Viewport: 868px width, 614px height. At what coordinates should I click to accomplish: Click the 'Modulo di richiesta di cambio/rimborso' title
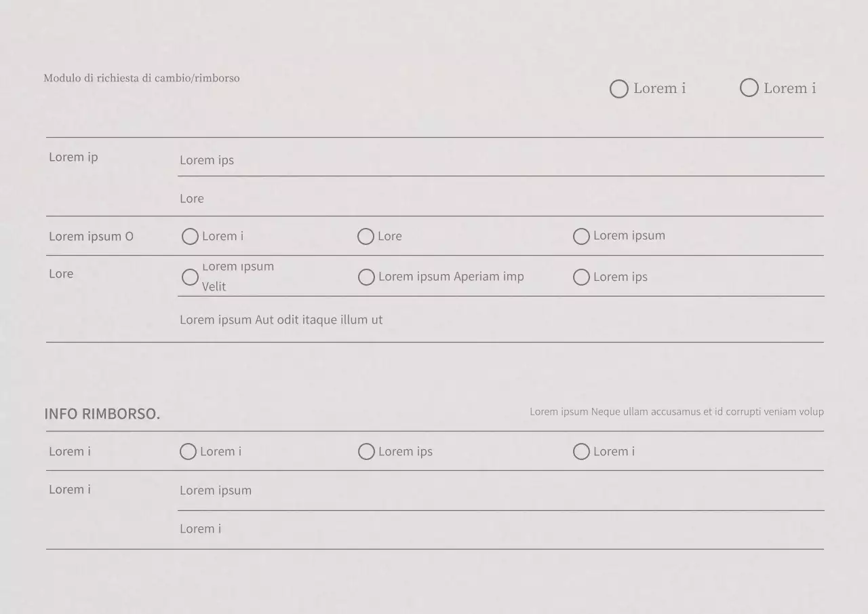pyautogui.click(x=142, y=78)
